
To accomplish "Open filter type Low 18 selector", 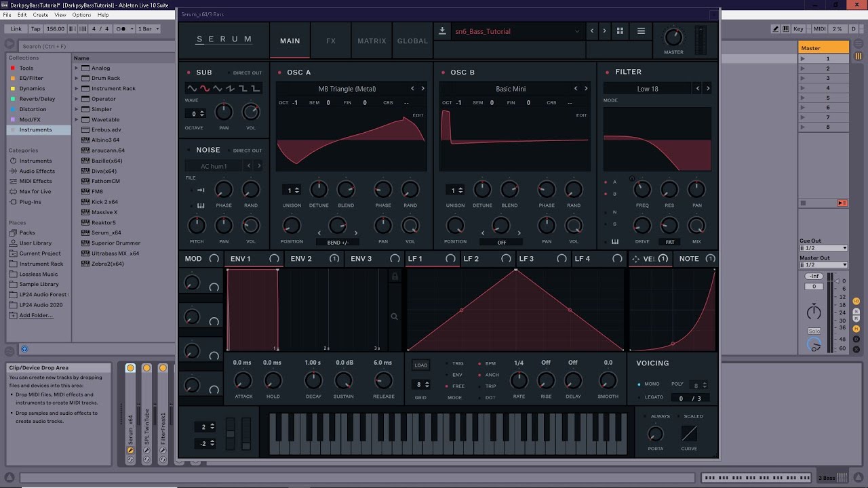I will tap(648, 89).
